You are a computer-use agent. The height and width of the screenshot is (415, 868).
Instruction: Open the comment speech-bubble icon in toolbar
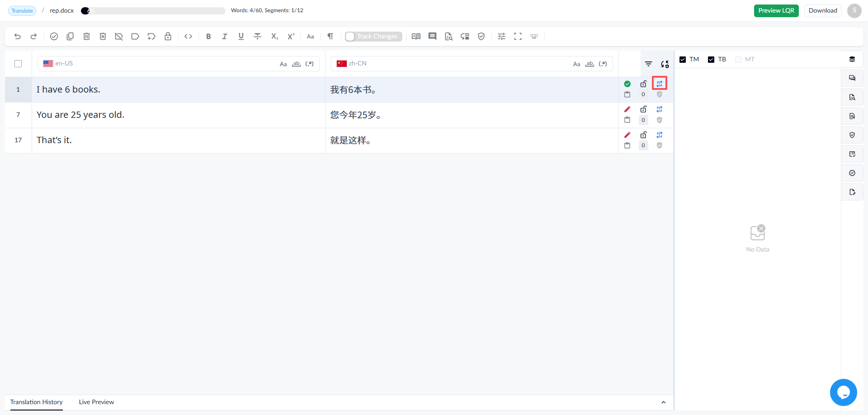pos(432,37)
